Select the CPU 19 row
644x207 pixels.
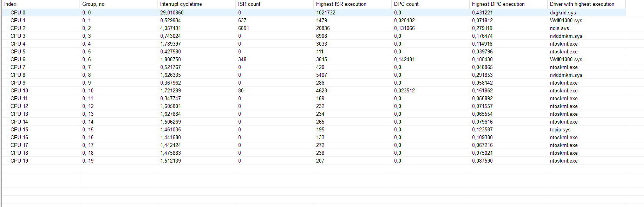pyautogui.click(x=19, y=161)
